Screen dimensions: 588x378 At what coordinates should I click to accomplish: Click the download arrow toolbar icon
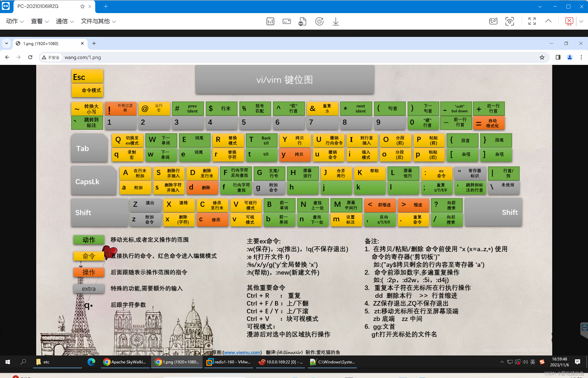click(335, 21)
